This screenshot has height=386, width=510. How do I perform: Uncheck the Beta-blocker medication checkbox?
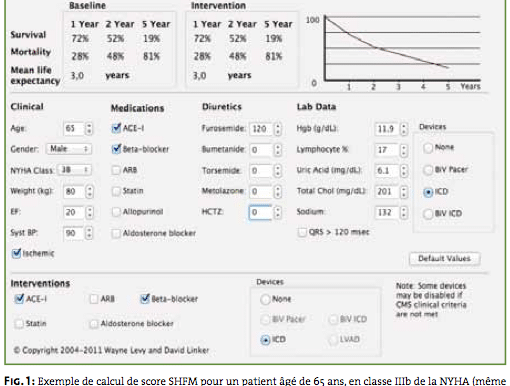point(116,149)
